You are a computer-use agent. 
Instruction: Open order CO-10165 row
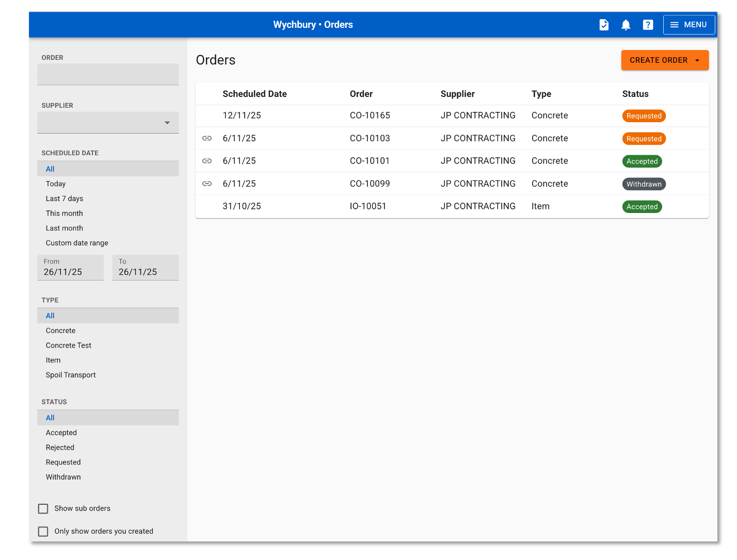pyautogui.click(x=370, y=116)
